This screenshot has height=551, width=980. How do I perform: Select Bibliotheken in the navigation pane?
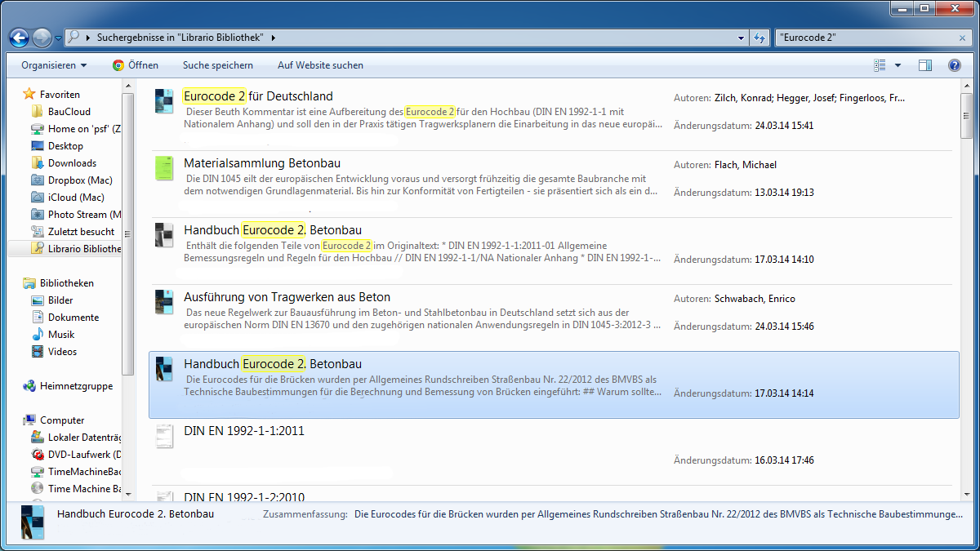(66, 283)
